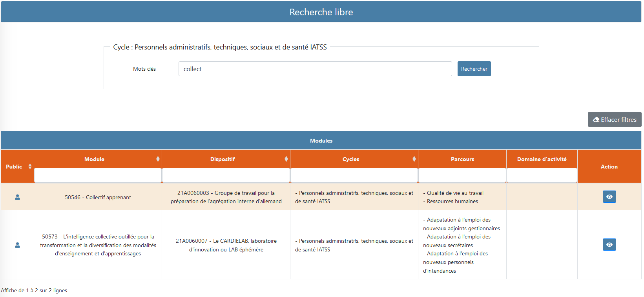Viewport: 644px width, 297px height.
Task: Click '50573 - L'intelligence collective outillée' cell
Action: (x=98, y=245)
